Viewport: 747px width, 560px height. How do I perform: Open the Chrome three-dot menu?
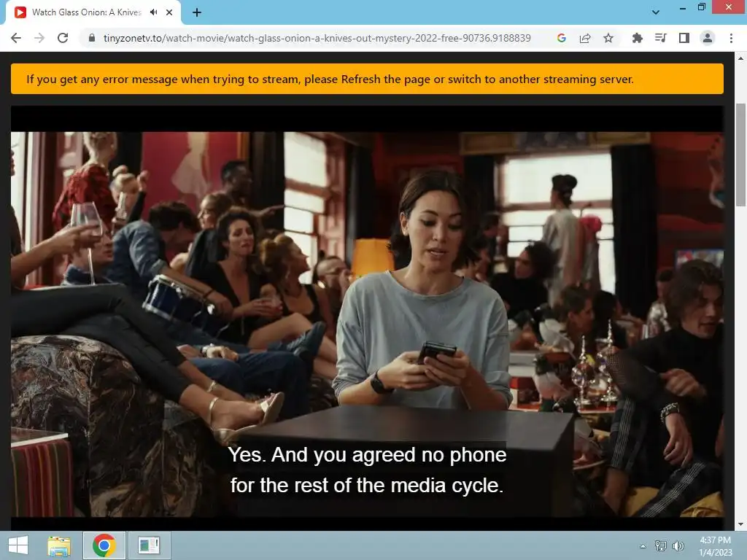(x=731, y=38)
